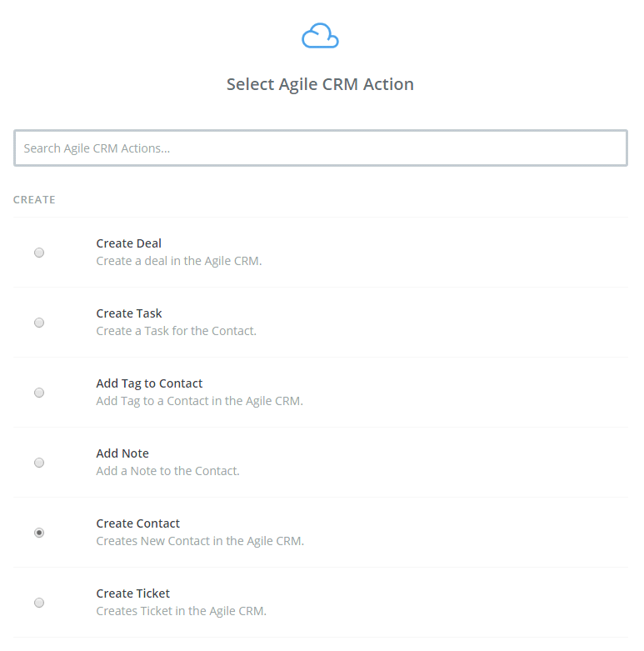Viewport: 644px width, 651px height.
Task: Pick the Add Note radio button
Action: [39, 463]
